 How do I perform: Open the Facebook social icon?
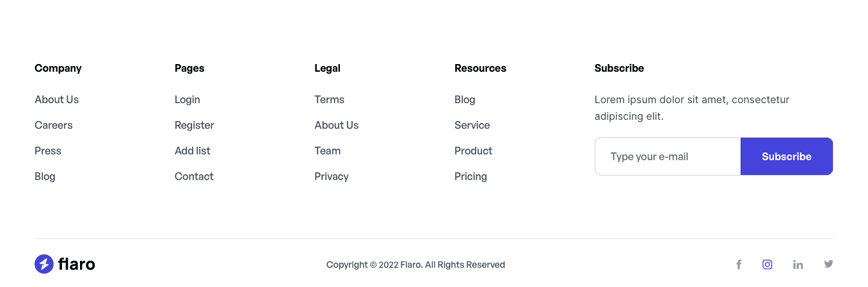pos(739,265)
